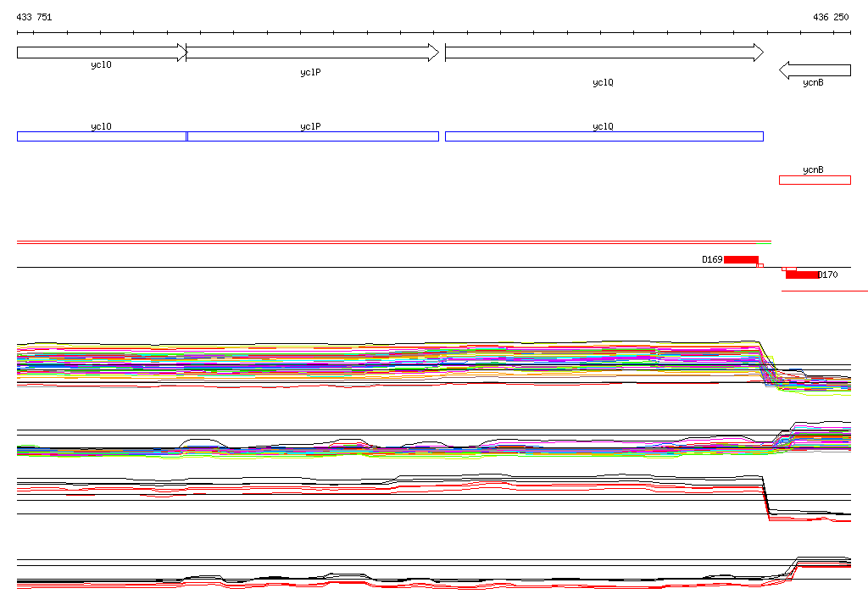Click the ycnB label above the red box
The width and height of the screenshot is (868, 605).
click(x=813, y=169)
